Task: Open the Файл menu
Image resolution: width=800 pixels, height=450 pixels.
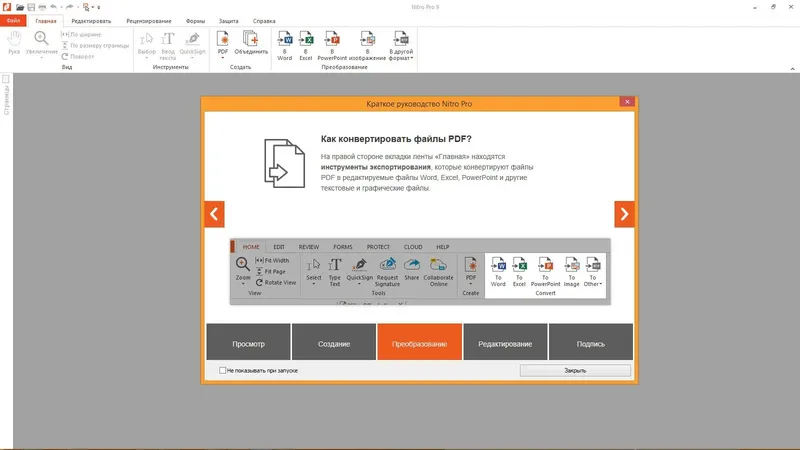Action: tap(13, 21)
